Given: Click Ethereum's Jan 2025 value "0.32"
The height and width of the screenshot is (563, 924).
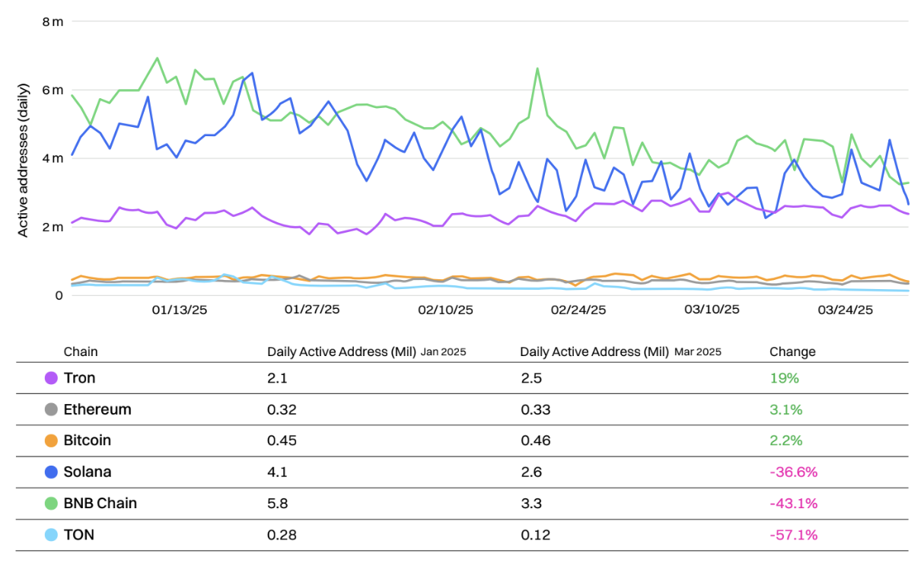Looking at the screenshot, I should point(281,409).
